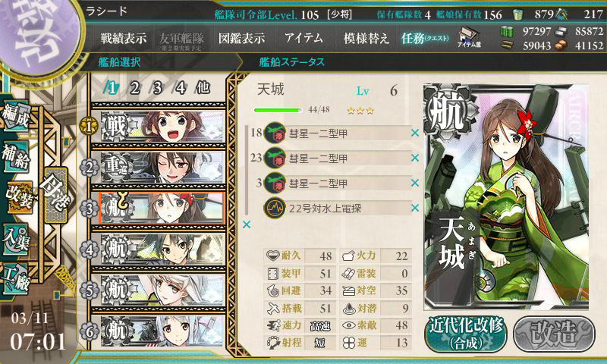Click the 22号対水上電探 radar equipment icon
Screen dimensions: 607x364
tap(275, 208)
